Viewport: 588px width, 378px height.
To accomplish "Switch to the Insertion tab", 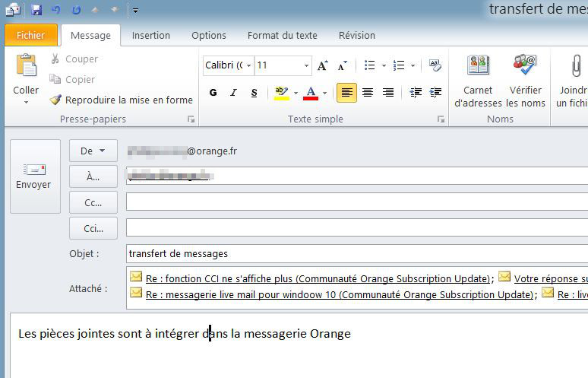I will (x=150, y=35).
